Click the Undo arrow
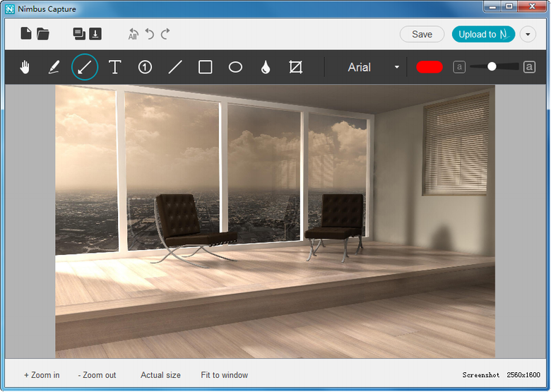Image resolution: width=551 pixels, height=392 pixels. click(x=150, y=34)
